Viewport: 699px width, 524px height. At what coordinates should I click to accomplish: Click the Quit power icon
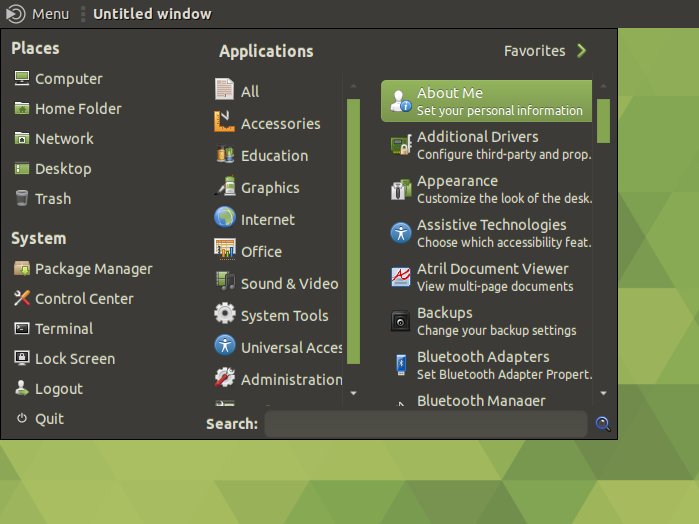pos(21,418)
